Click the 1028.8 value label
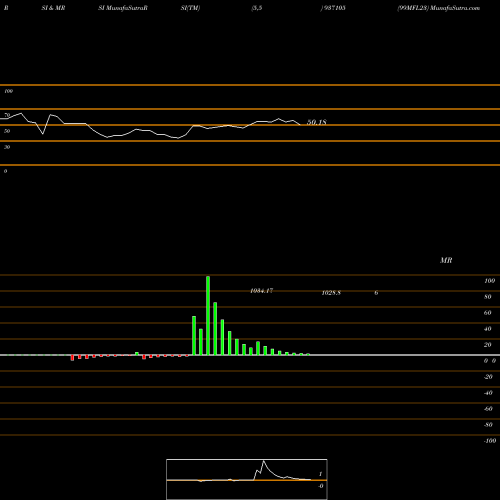Image resolution: width=500 pixels, height=500 pixels. click(331, 293)
